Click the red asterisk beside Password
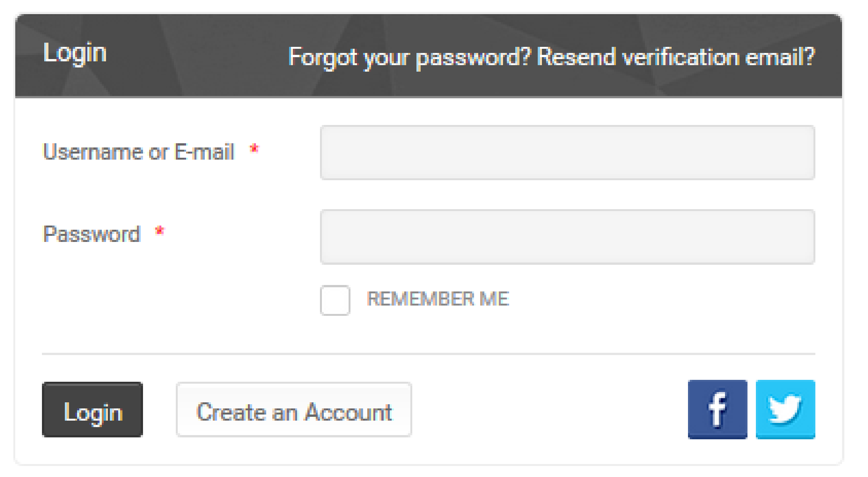 pyautogui.click(x=160, y=231)
